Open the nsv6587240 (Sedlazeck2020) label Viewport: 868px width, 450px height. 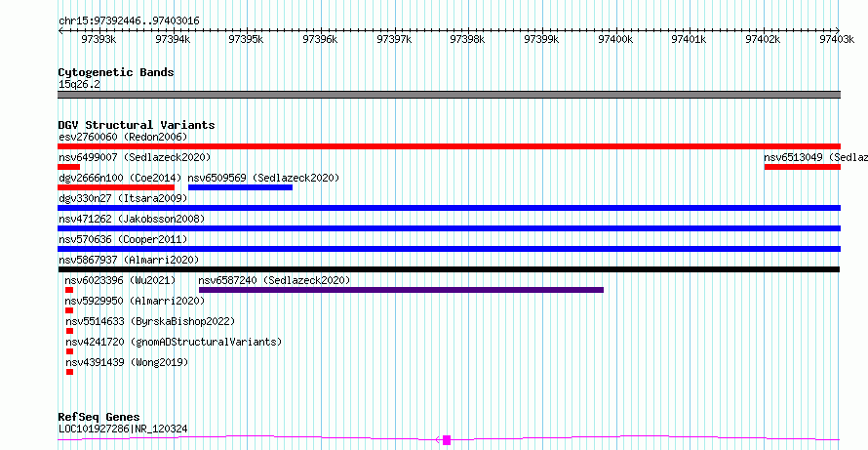pyautogui.click(x=275, y=280)
